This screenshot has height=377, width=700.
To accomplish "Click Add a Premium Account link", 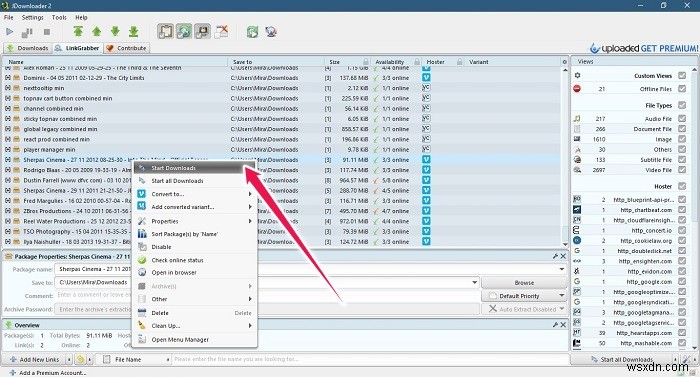I will (53, 373).
